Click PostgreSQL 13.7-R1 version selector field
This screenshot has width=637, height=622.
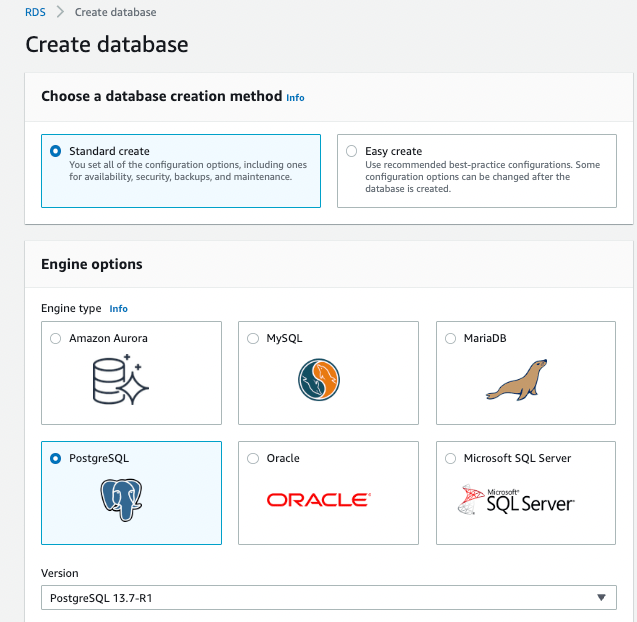point(329,597)
